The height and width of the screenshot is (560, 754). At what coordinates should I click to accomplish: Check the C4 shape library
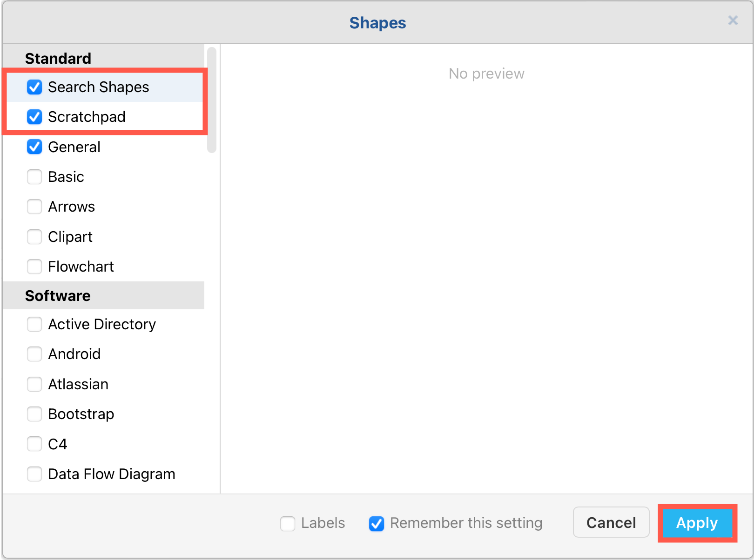[x=34, y=444]
